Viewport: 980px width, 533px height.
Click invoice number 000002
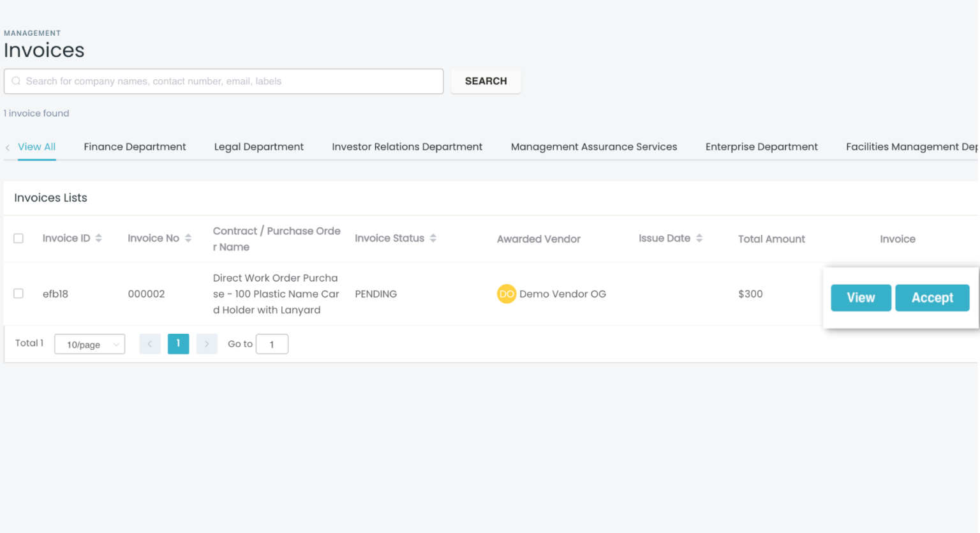146,294
